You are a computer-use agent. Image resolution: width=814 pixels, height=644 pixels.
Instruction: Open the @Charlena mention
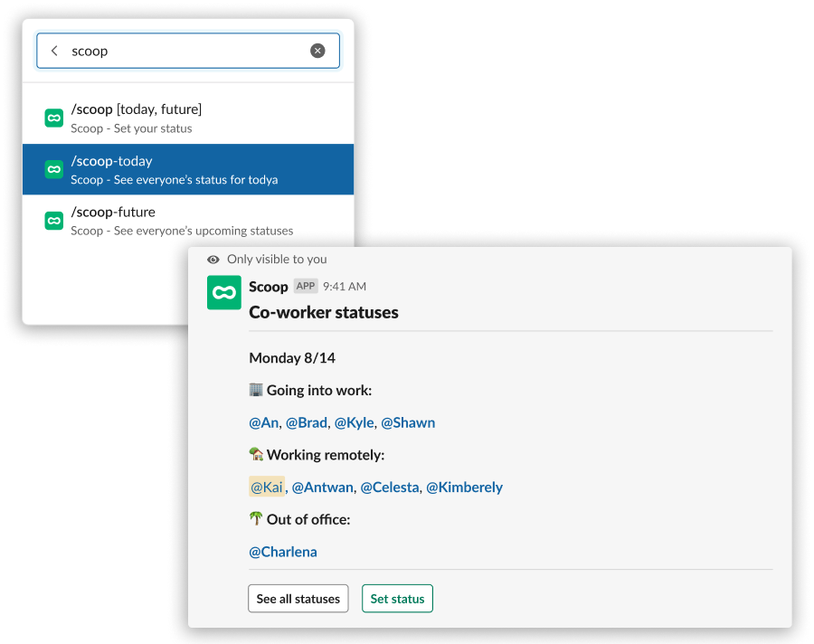tap(283, 552)
